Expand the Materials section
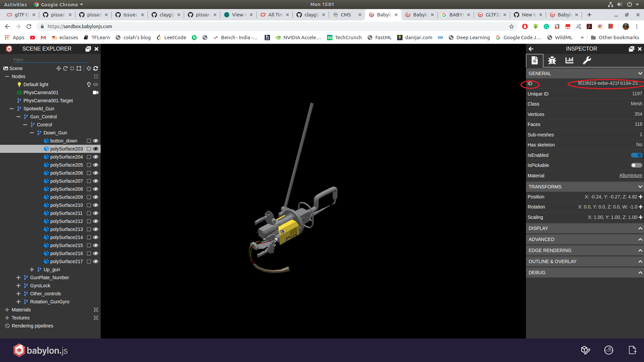The height and width of the screenshot is (362, 644). point(7,310)
